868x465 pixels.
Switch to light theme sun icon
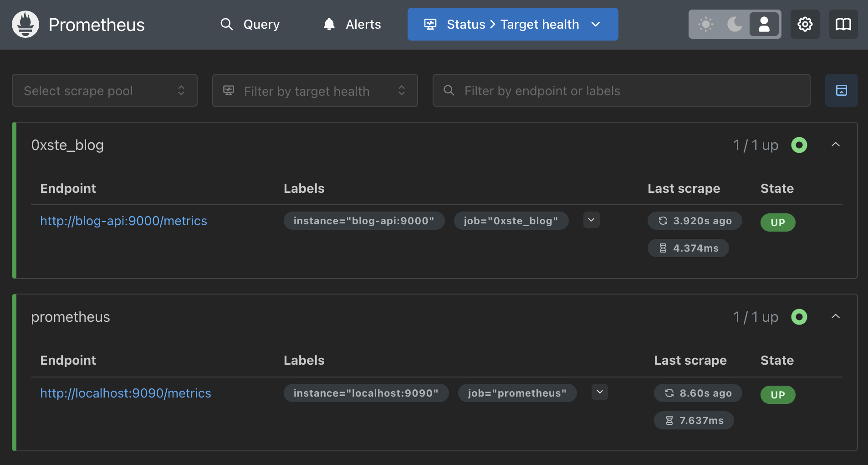click(705, 24)
